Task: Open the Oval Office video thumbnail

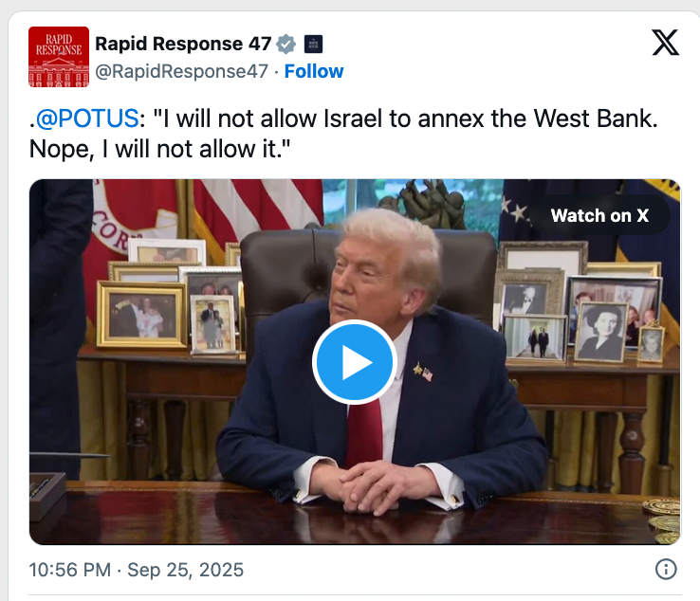Action: click(x=355, y=362)
